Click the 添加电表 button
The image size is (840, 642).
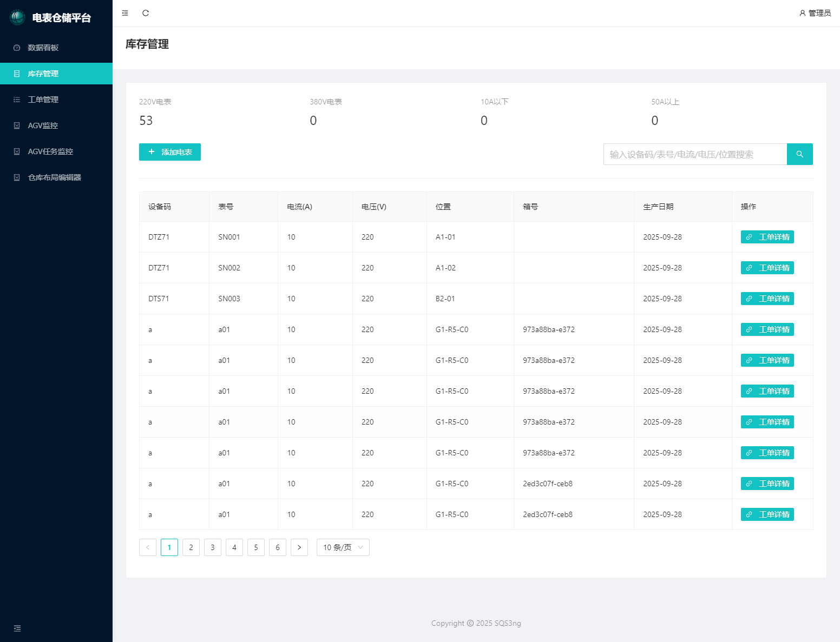pos(170,152)
